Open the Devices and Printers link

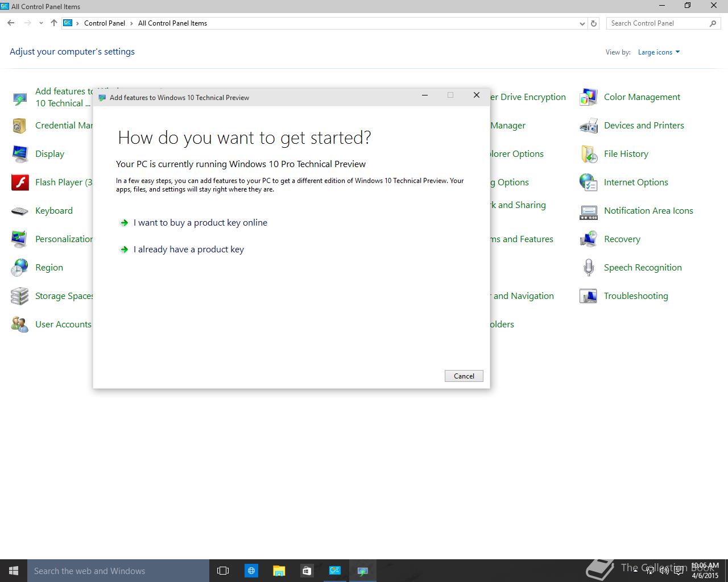[644, 126]
